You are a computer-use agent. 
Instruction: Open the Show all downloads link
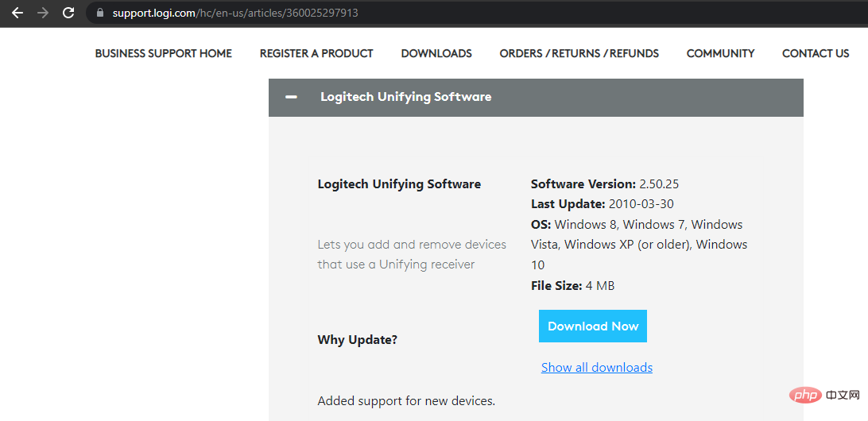point(597,367)
